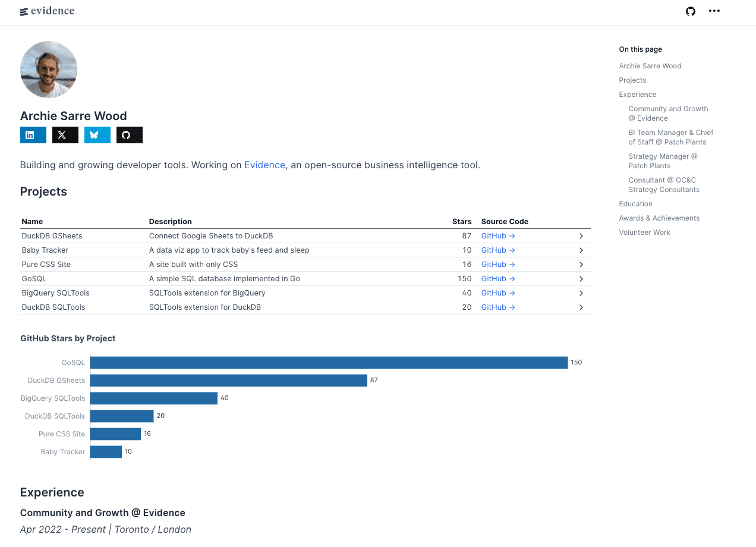
Task: Open the GitHub profile icon under name
Action: pyautogui.click(x=130, y=135)
